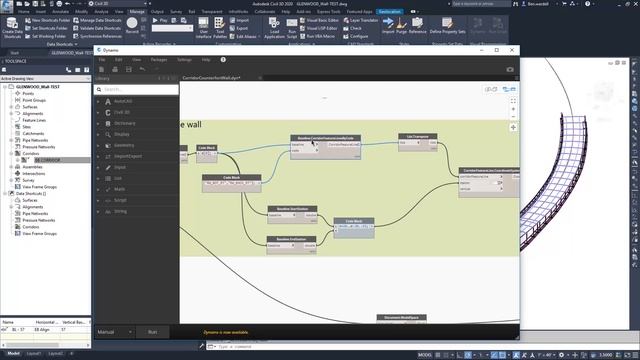Switch to the Manage ribbon tab
Image resolution: width=640 pixels, height=360 pixels.
pos(137,11)
